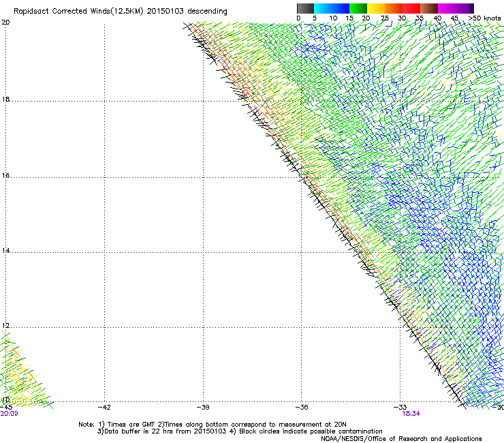Image resolution: width=504 pixels, height=443 pixels.
Task: Select the magenta 40-45 knots legend swatch
Action: [x=447, y=8]
